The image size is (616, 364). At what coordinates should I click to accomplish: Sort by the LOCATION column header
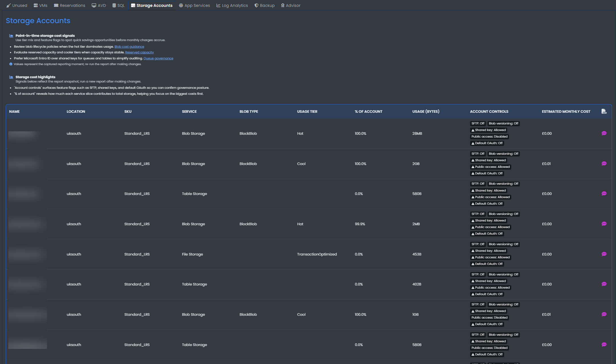tap(76, 111)
